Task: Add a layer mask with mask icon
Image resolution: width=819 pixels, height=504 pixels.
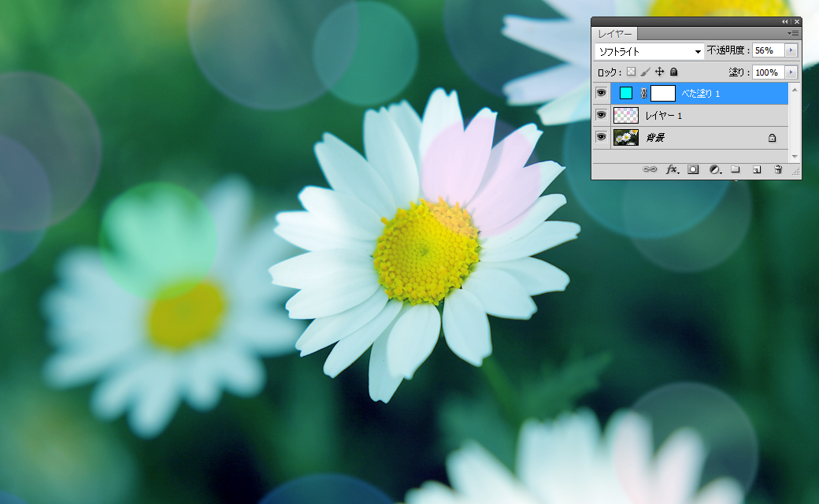Action: coord(693,169)
